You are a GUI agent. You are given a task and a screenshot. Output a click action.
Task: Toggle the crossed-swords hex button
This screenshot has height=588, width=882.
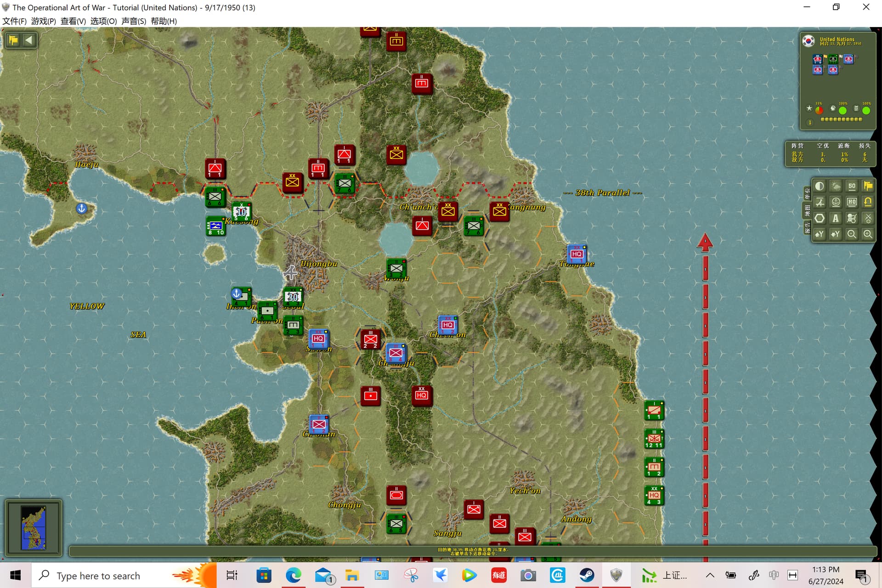click(x=868, y=218)
